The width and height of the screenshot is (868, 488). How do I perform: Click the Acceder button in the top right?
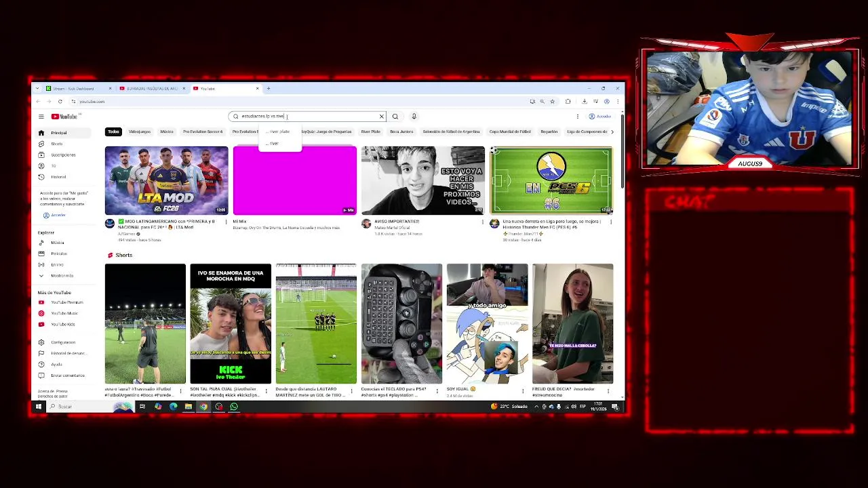(x=600, y=117)
